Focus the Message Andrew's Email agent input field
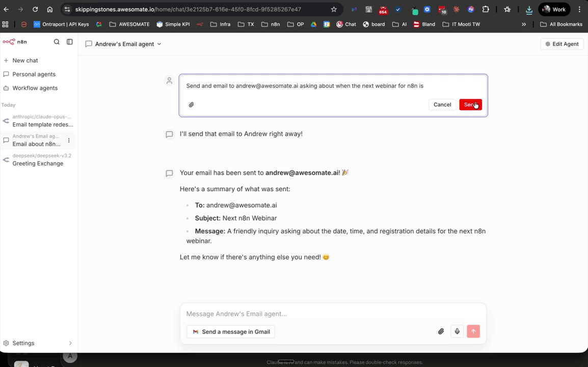The width and height of the screenshot is (588, 367). [x=306, y=313]
